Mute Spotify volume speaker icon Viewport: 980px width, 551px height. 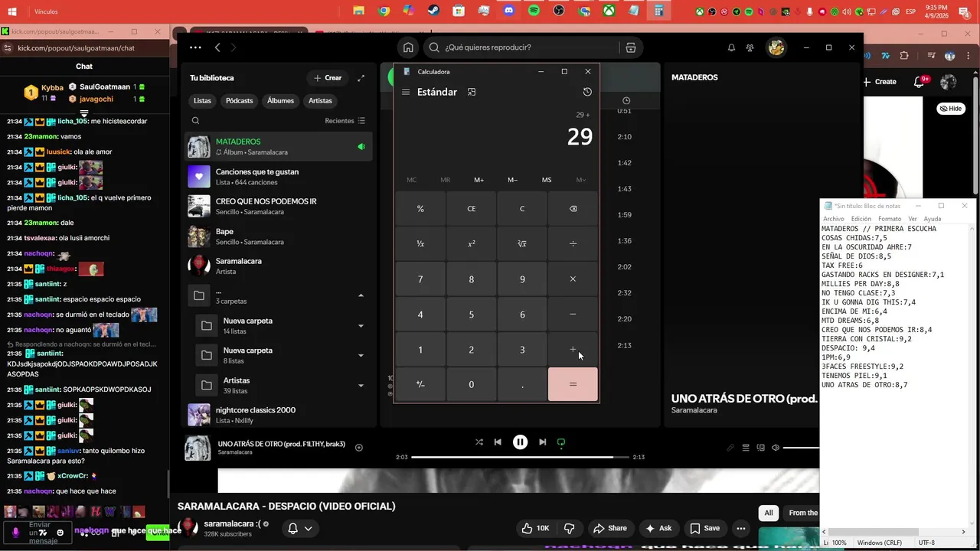tap(776, 448)
